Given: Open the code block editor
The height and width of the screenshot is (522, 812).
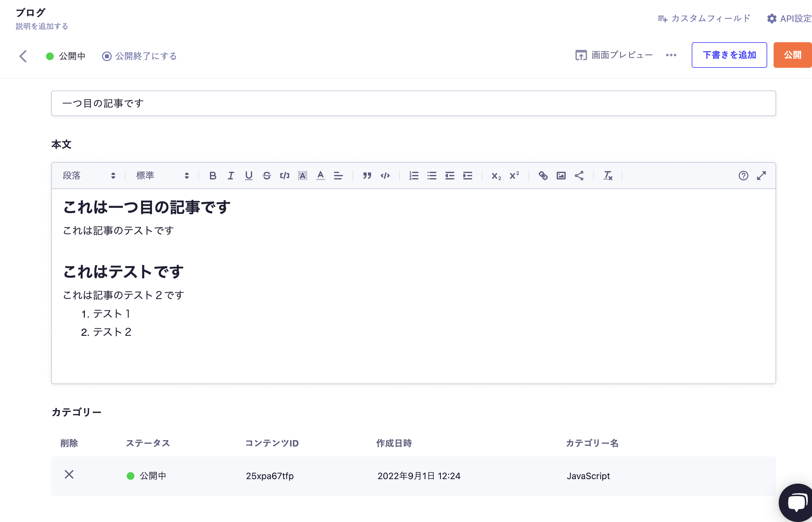Looking at the screenshot, I should coord(385,176).
